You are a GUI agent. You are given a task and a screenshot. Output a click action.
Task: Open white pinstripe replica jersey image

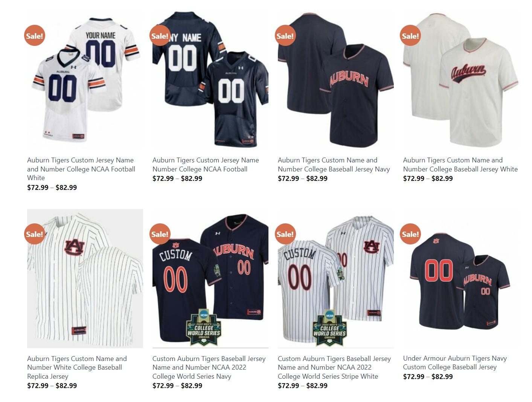tap(85, 278)
